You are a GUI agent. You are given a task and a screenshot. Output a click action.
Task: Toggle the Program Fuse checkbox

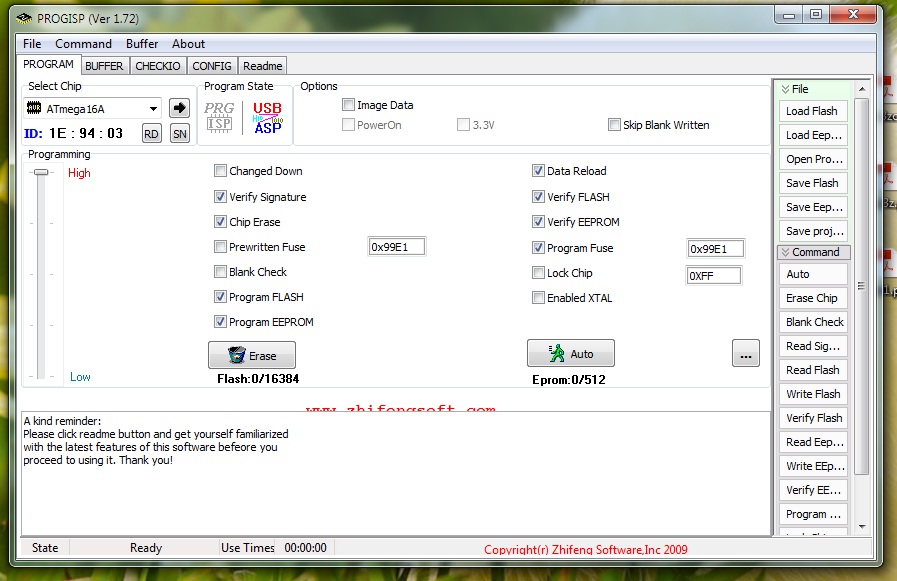point(538,248)
